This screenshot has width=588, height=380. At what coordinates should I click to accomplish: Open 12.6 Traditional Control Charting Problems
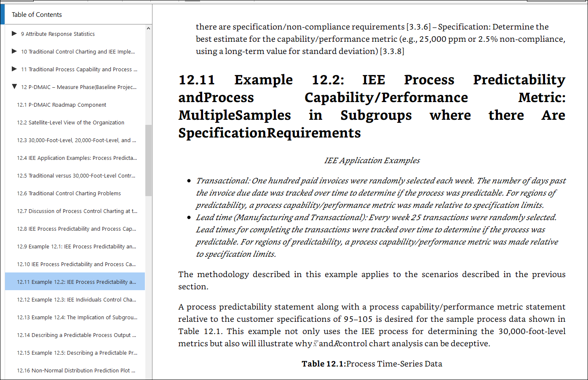[69, 193]
